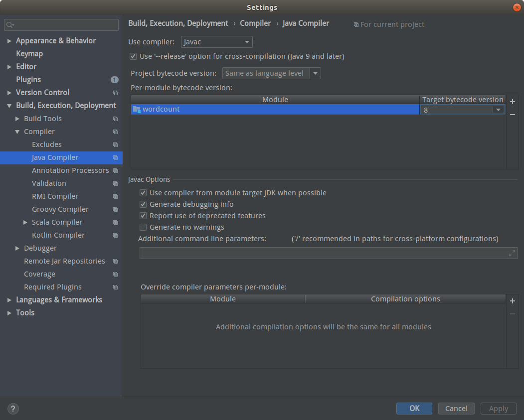Click the project-level icon next to Plugins badge
This screenshot has height=420, width=524.
tap(115, 80)
